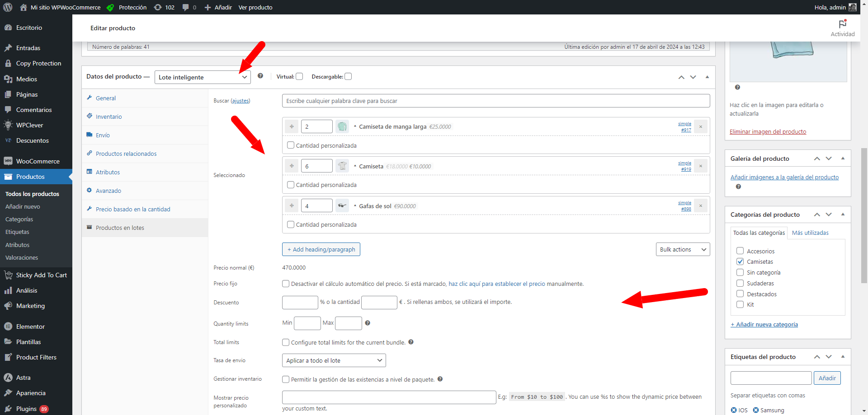The height and width of the screenshot is (415, 868).
Task: Collapse Etiquetas del producto panel
Action: point(843,356)
